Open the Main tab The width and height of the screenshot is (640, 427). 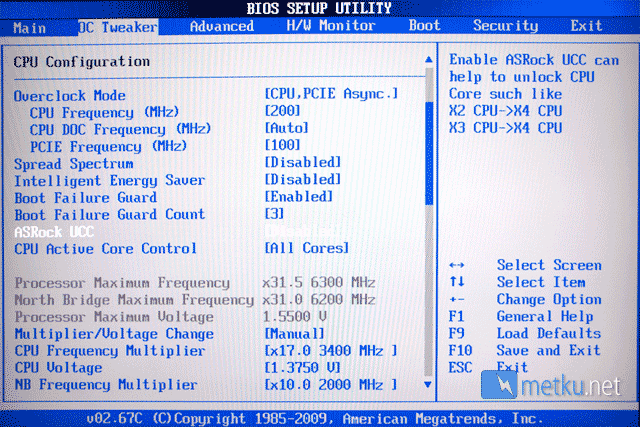coord(29,28)
